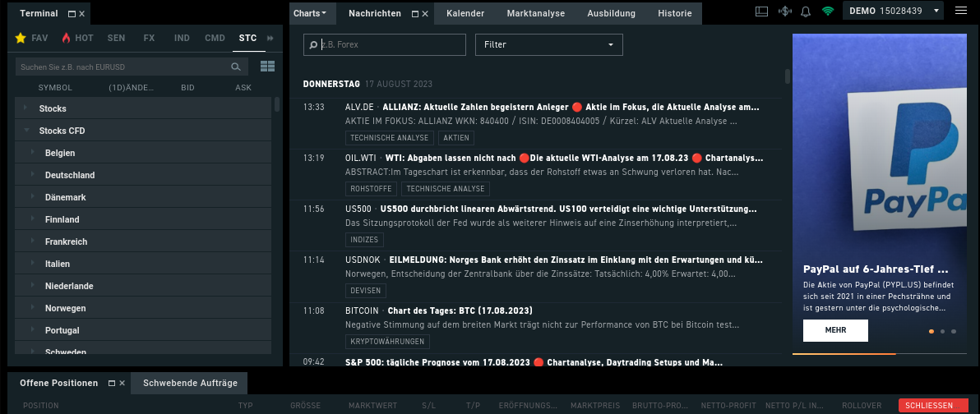Detach the Nachrichten panel window icon
980x414 pixels.
coord(415,13)
